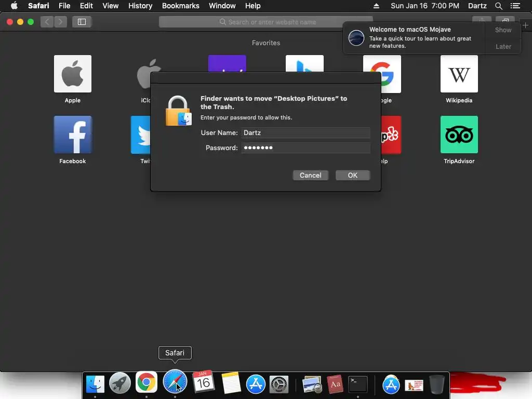Open the Help menu
This screenshot has height=399, width=532.
click(253, 6)
